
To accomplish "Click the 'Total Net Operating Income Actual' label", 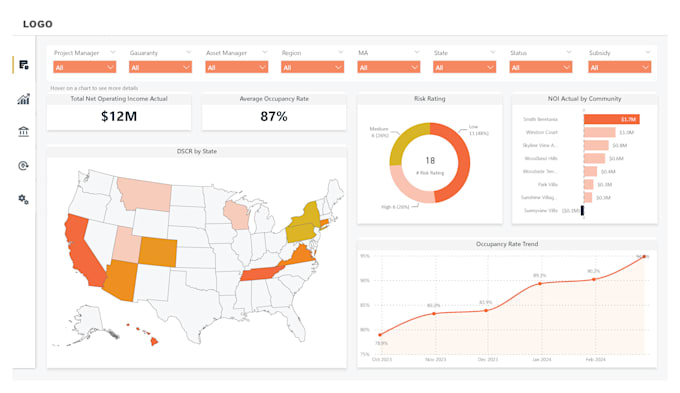I will point(119,98).
